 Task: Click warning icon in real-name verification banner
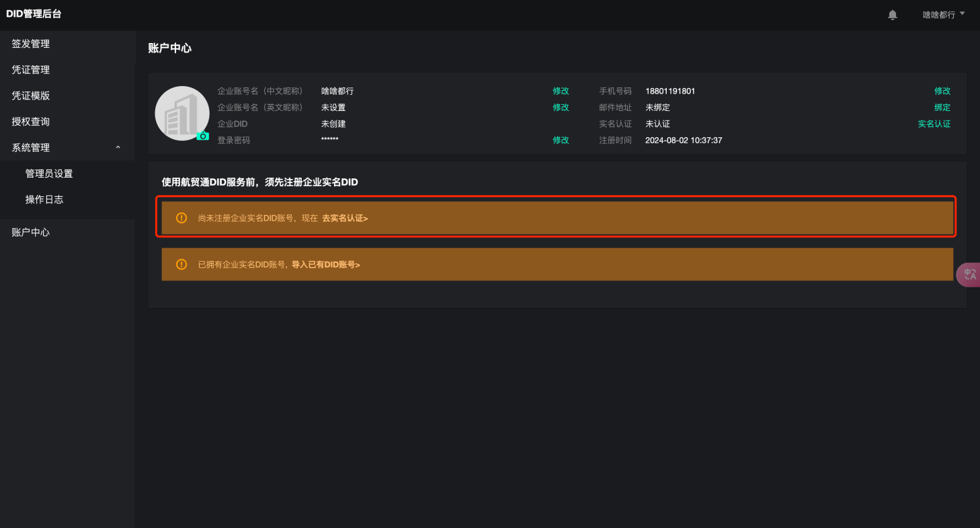tap(181, 218)
